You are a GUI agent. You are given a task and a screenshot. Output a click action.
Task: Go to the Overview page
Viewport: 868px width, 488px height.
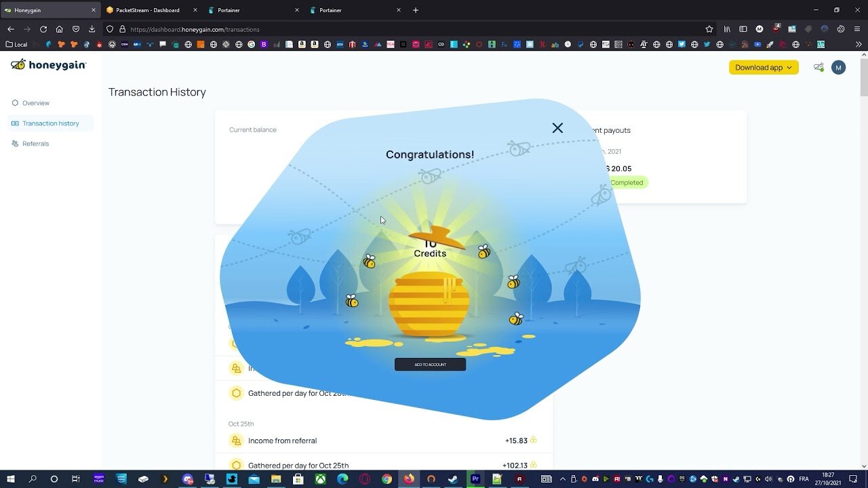tap(35, 103)
